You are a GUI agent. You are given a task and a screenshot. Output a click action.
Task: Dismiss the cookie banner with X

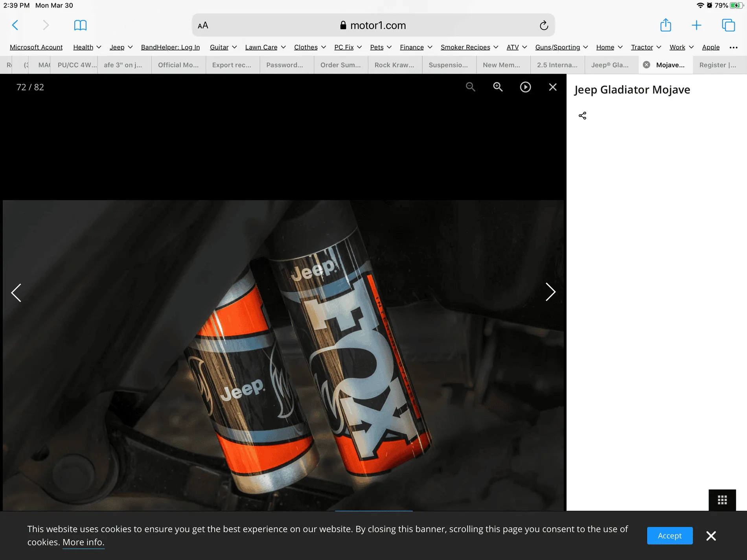coord(711,536)
